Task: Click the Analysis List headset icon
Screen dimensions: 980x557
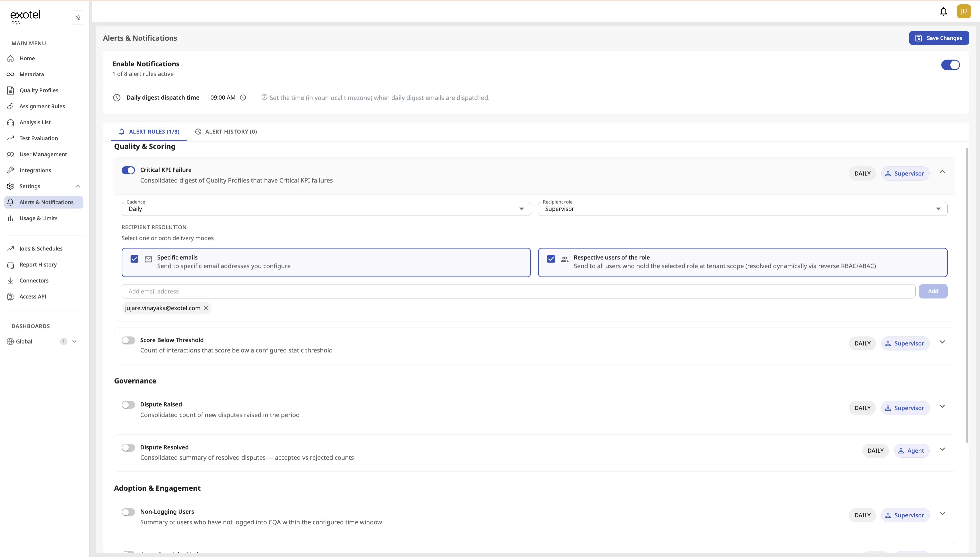Action: click(x=11, y=122)
